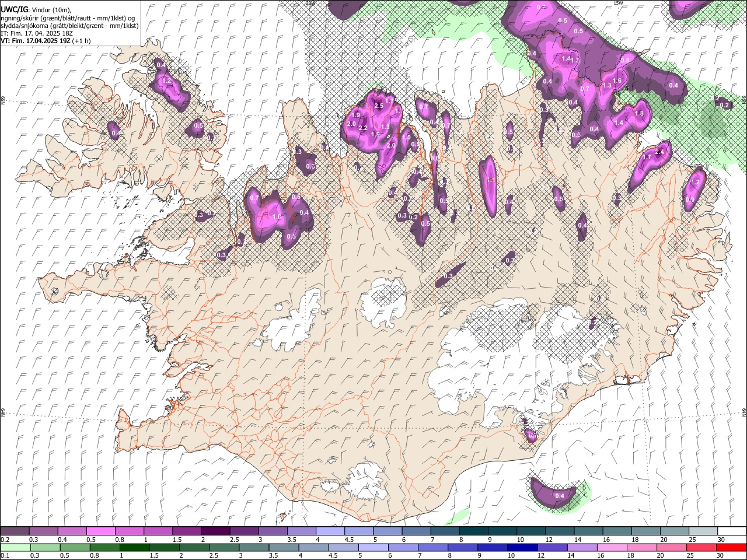747x560 pixels.
Task: Click the 'slydda/snjókoma (grátt/bleikt/grænt' description line
Action: pyautogui.click(x=69, y=26)
